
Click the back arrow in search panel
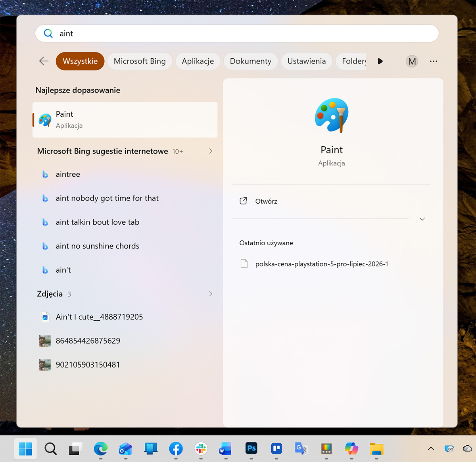pyautogui.click(x=44, y=61)
